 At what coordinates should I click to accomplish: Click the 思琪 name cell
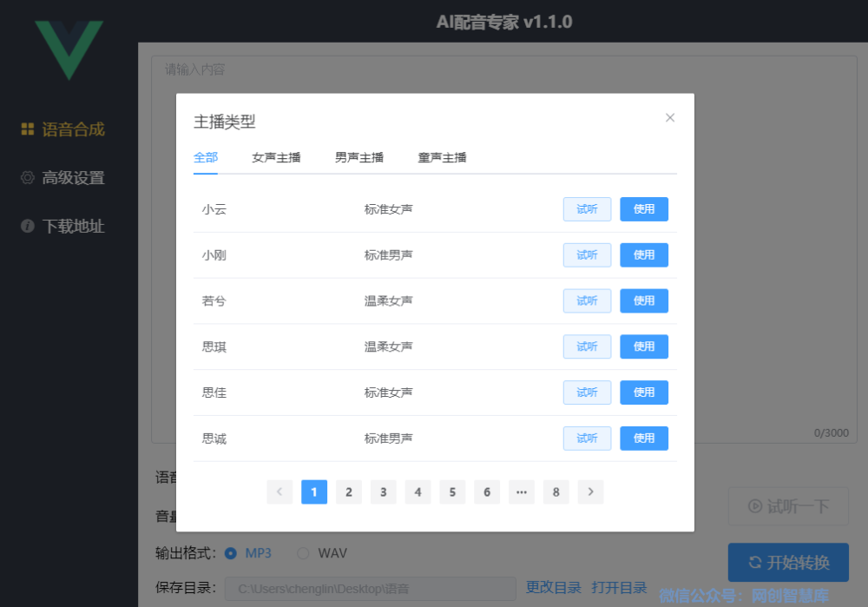[x=214, y=347]
